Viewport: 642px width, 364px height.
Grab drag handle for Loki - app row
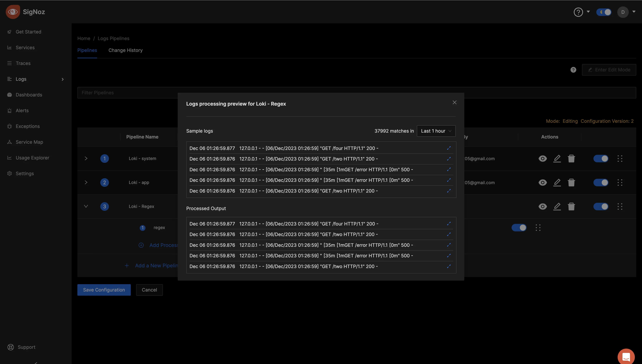620,183
